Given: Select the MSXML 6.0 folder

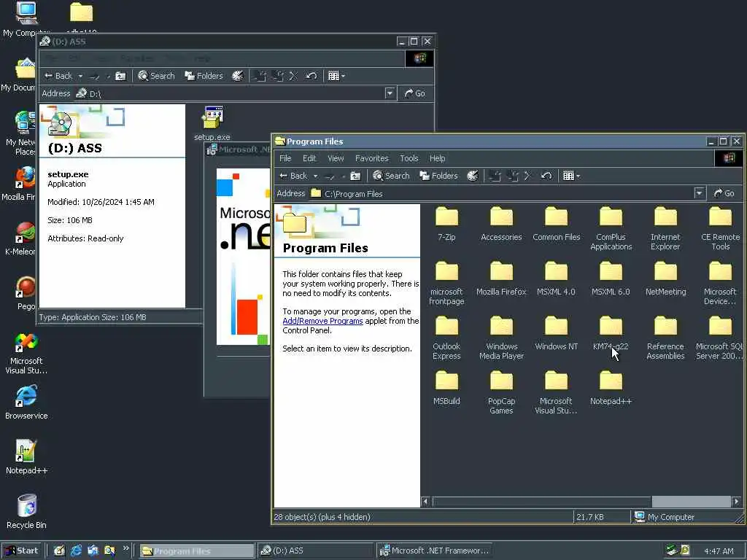Looking at the screenshot, I should pos(611,279).
